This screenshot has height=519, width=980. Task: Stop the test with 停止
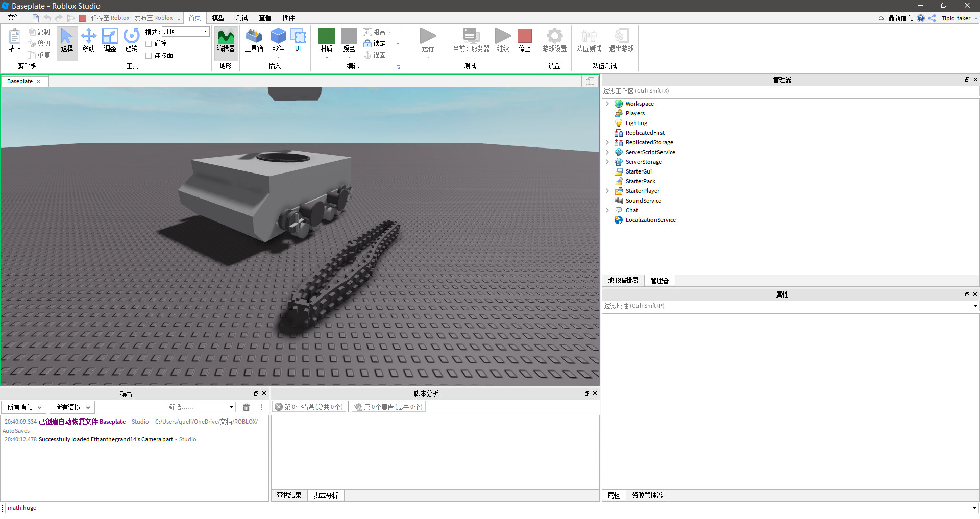525,40
